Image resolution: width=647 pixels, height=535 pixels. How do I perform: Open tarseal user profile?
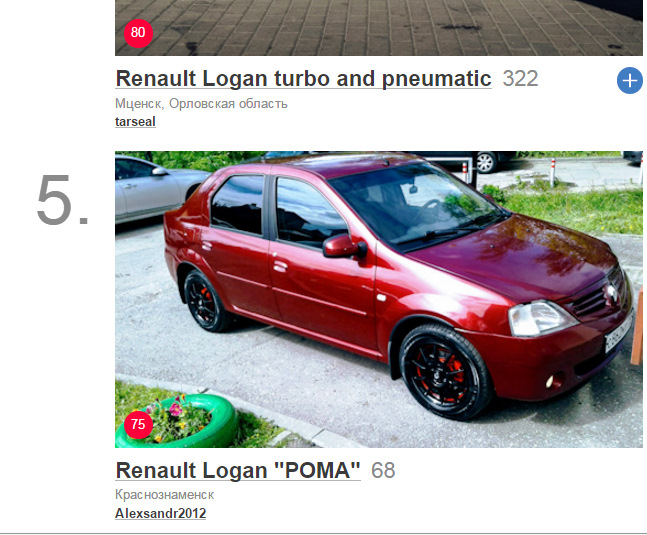coord(135,122)
